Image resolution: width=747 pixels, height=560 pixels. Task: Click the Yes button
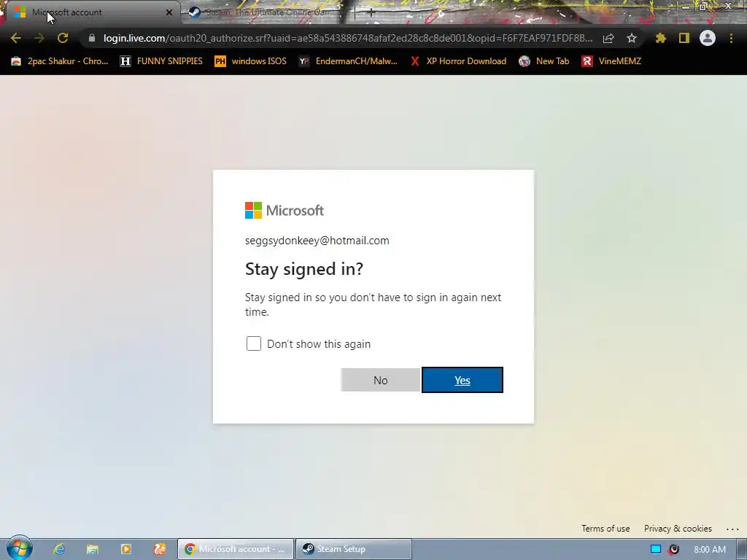coord(462,380)
